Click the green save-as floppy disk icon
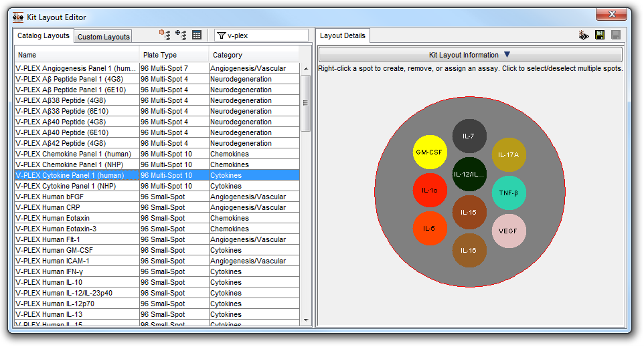 pyautogui.click(x=600, y=35)
